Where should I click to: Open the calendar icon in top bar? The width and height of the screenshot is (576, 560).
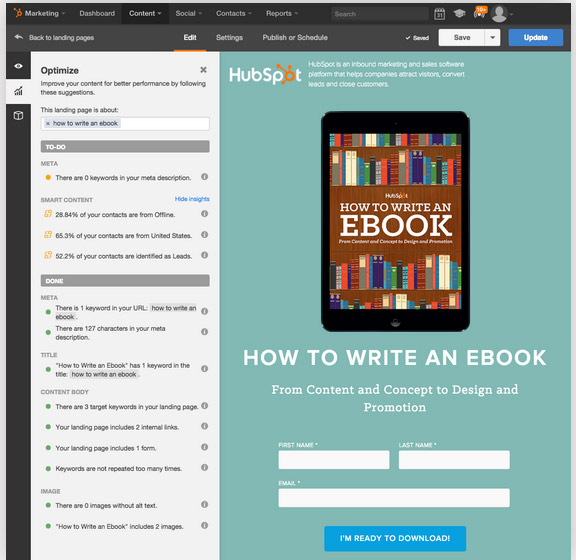coord(439,14)
